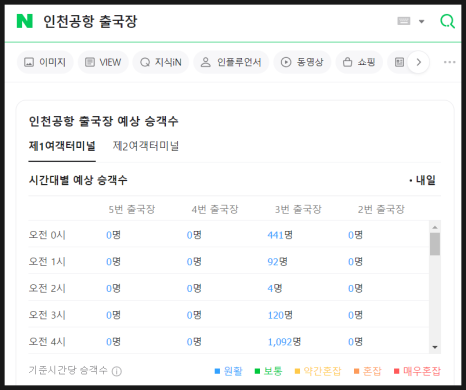
Task: Click the 오전 2시 row label
Action: tap(47, 288)
